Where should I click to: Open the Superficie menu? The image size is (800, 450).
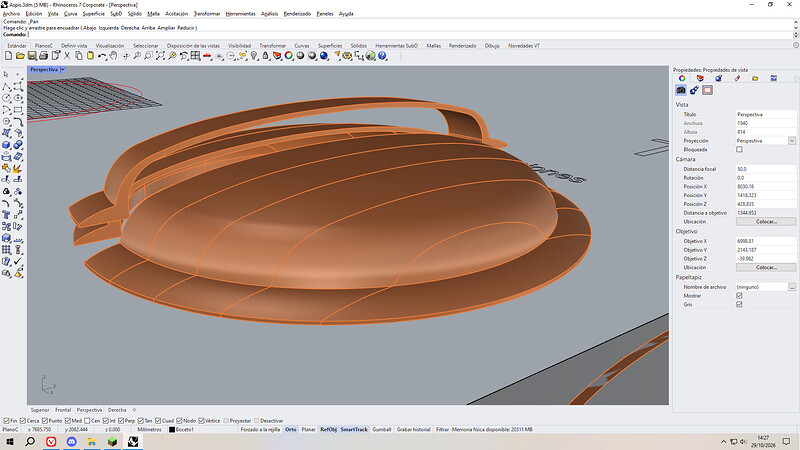point(93,14)
